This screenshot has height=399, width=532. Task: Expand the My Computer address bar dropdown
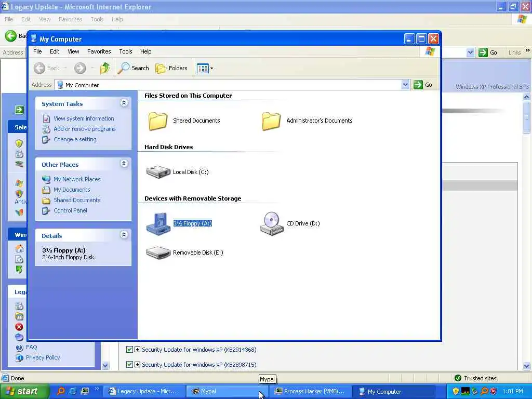tap(405, 85)
